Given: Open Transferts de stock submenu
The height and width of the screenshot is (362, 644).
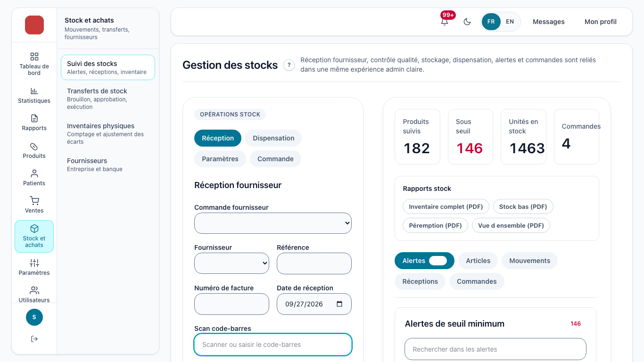Looking at the screenshot, I should click(x=108, y=99).
